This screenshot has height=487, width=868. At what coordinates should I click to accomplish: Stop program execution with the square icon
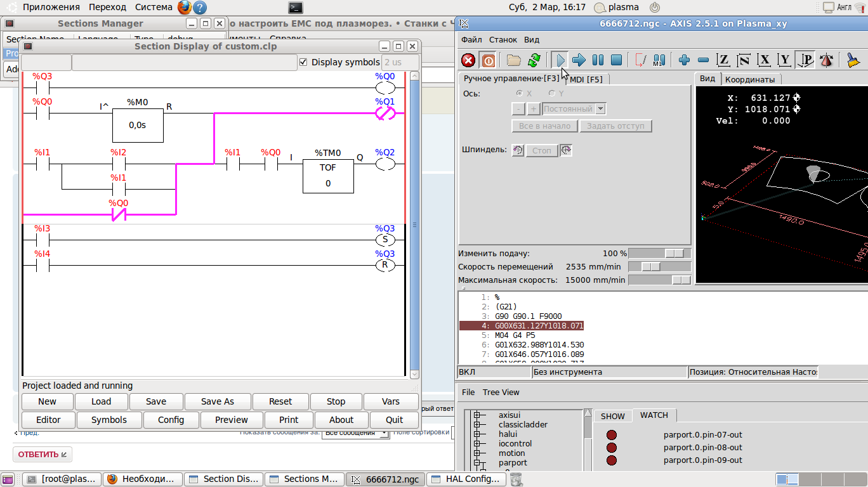(616, 60)
